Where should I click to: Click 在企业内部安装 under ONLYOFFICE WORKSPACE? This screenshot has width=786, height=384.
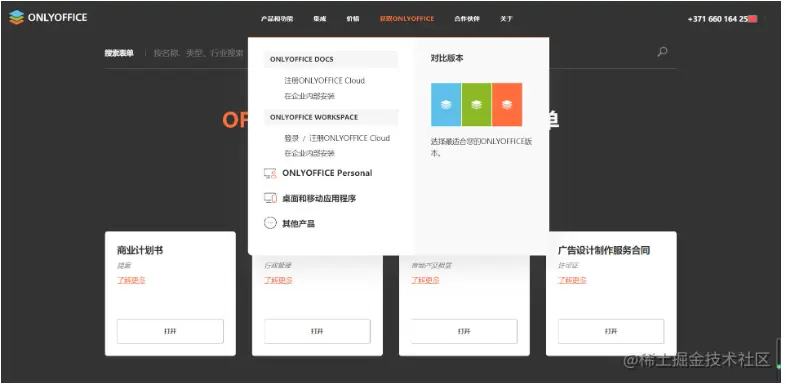point(309,153)
